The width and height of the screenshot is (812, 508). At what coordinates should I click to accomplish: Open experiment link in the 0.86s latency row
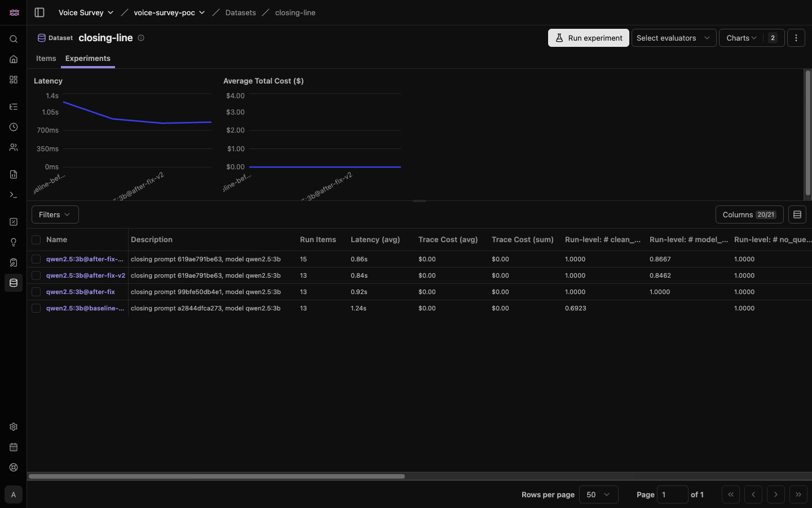(85, 259)
